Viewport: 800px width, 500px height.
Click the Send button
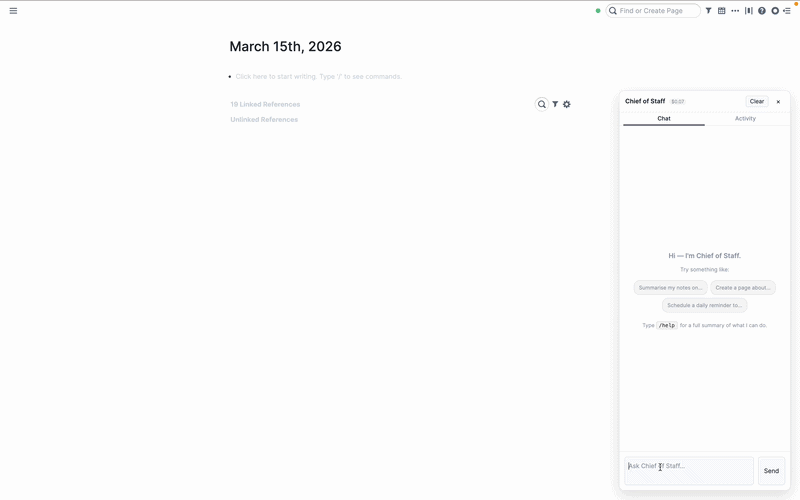click(x=771, y=471)
